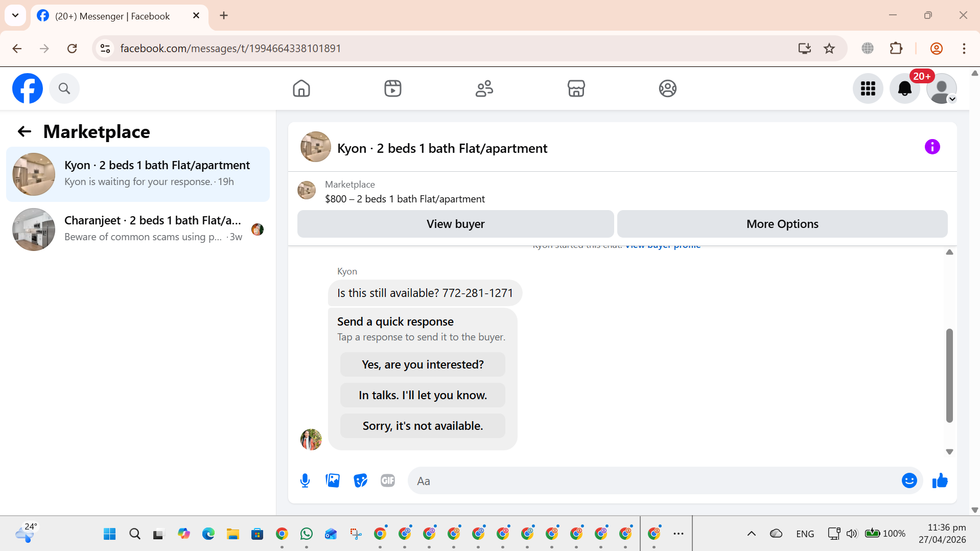Open File Explorer from the taskbar
The width and height of the screenshot is (980, 551).
pyautogui.click(x=233, y=534)
